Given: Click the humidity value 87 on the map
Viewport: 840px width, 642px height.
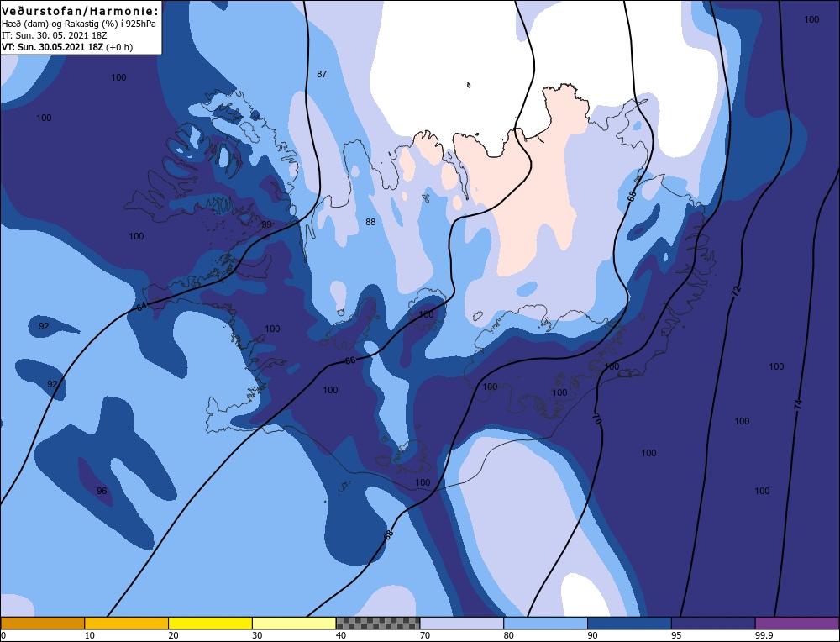Looking at the screenshot, I should point(322,74).
